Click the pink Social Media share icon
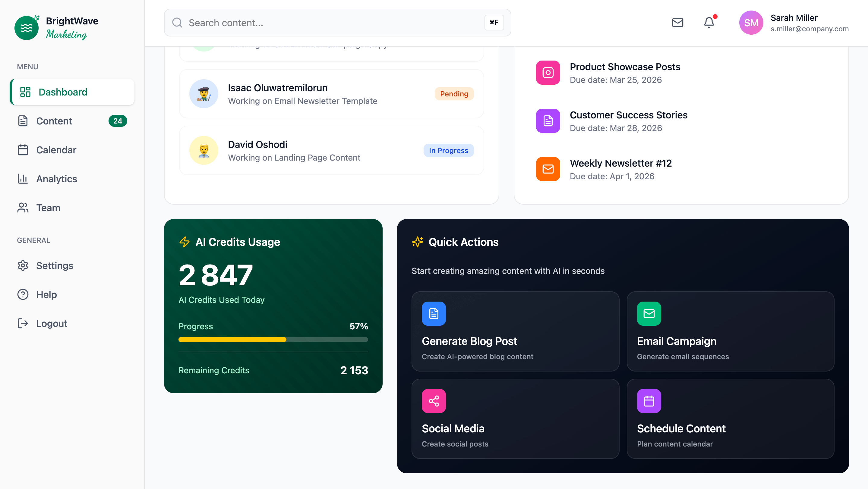The height and width of the screenshot is (489, 868). click(434, 401)
